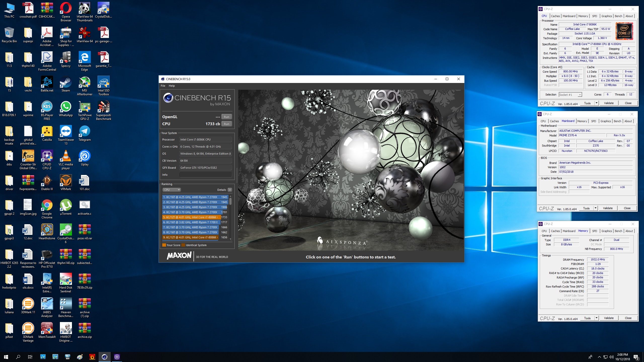Switch to Caches tab in top CPU-Z

(x=555, y=16)
